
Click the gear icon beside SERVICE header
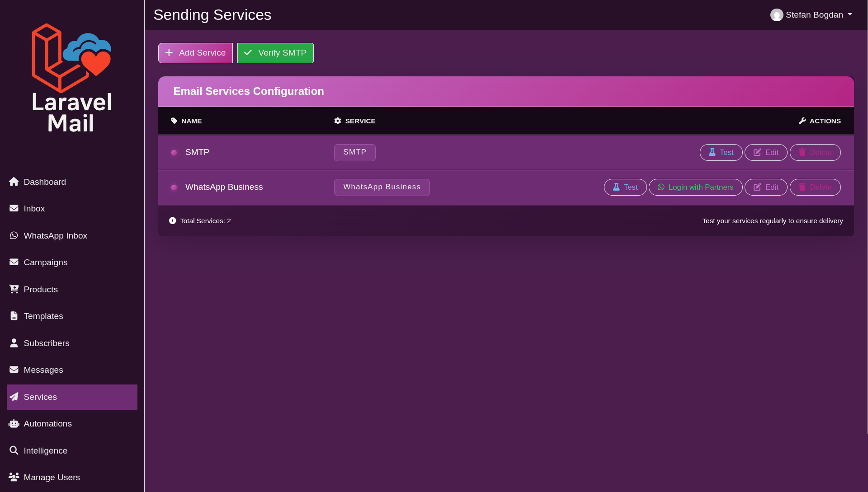point(338,121)
